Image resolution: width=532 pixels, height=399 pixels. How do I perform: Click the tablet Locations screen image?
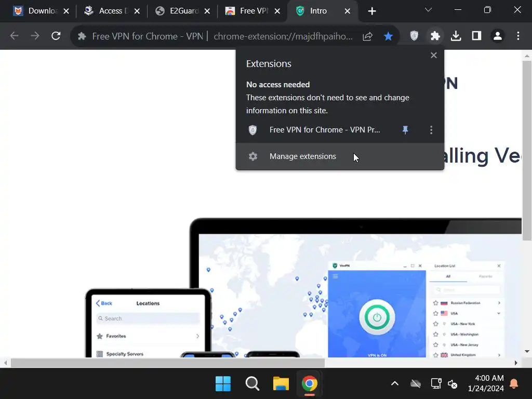pyautogui.click(x=148, y=324)
